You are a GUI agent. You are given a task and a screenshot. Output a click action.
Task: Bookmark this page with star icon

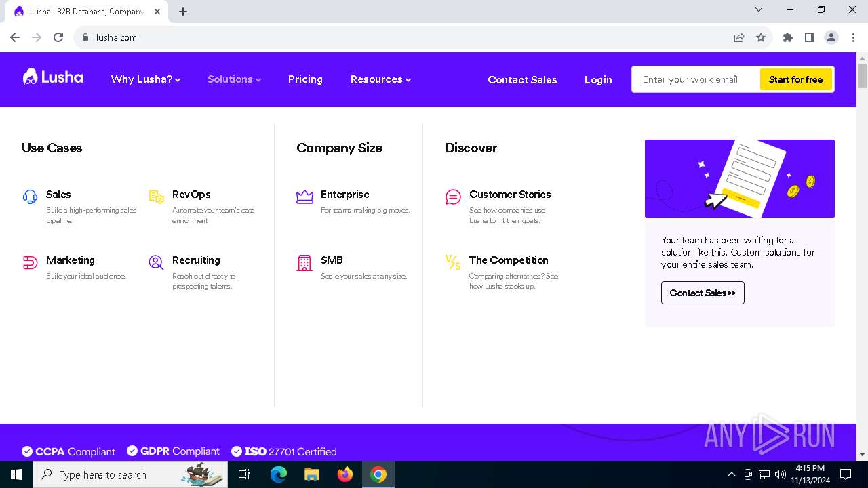click(761, 37)
